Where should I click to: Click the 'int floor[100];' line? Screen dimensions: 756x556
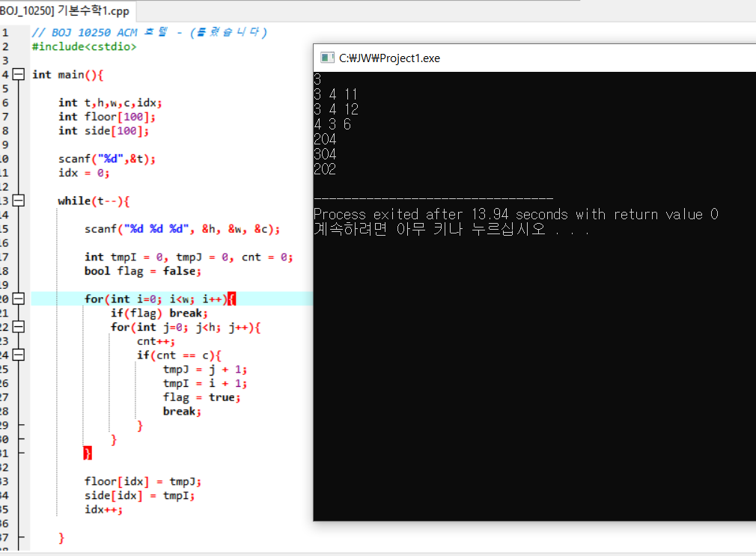pos(107,117)
